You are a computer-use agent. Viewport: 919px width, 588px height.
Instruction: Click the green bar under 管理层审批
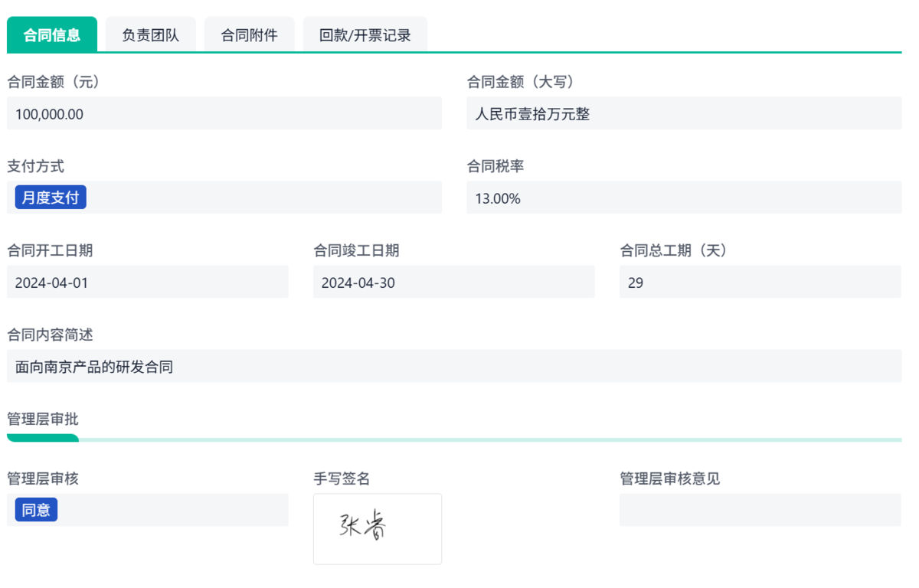tap(43, 439)
